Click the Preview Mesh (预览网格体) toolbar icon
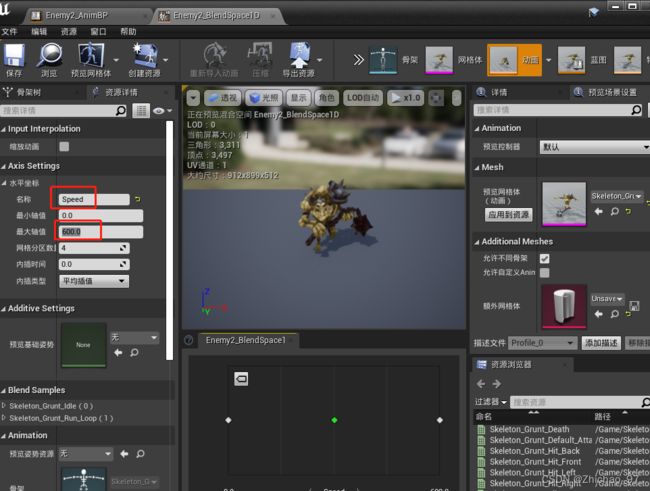The image size is (650, 491). (x=90, y=56)
